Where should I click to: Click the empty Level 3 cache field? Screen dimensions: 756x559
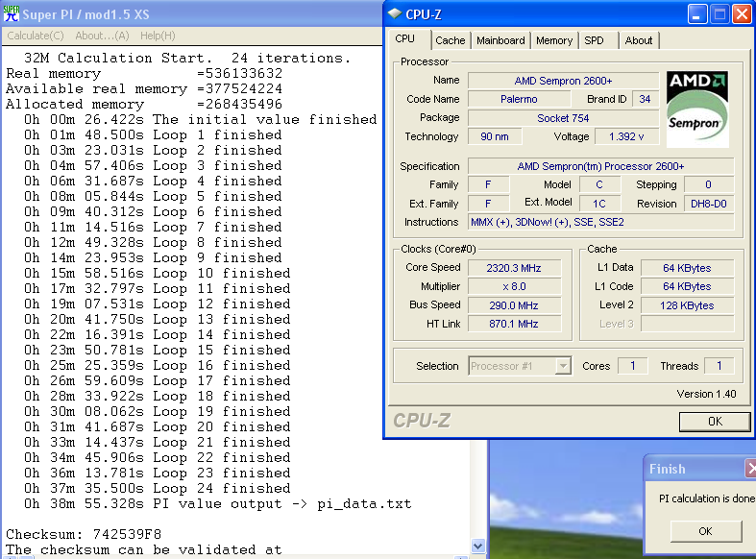[x=687, y=324]
